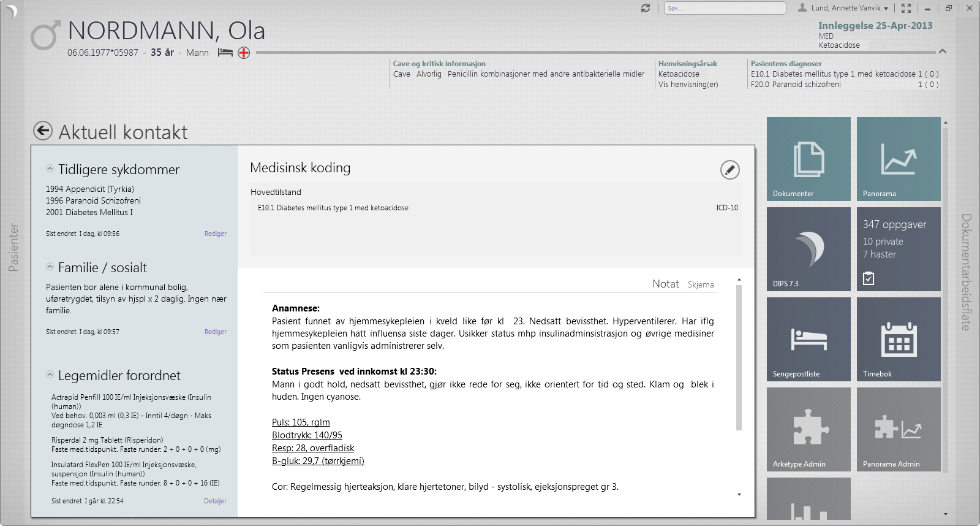This screenshot has height=526, width=980.
Task: Click the Cave Alvorlig Penicillin entry
Action: click(x=519, y=74)
